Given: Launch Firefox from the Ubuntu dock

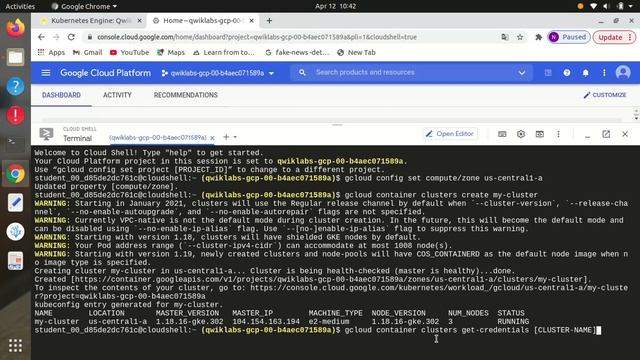Looking at the screenshot, I should click(15, 28).
